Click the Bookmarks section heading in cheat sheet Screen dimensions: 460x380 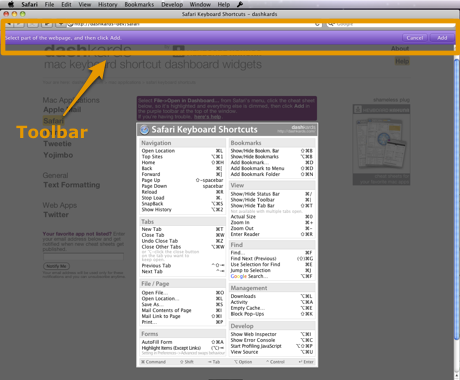point(246,143)
